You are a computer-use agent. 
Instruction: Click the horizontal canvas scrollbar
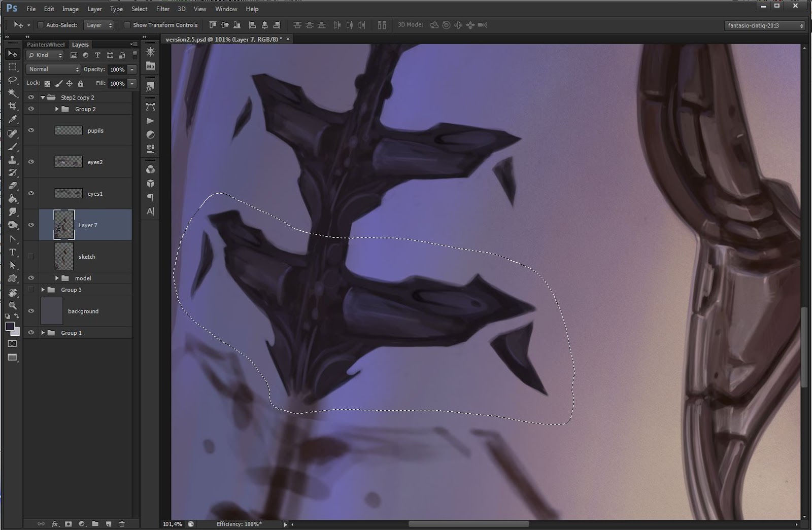coord(468,524)
